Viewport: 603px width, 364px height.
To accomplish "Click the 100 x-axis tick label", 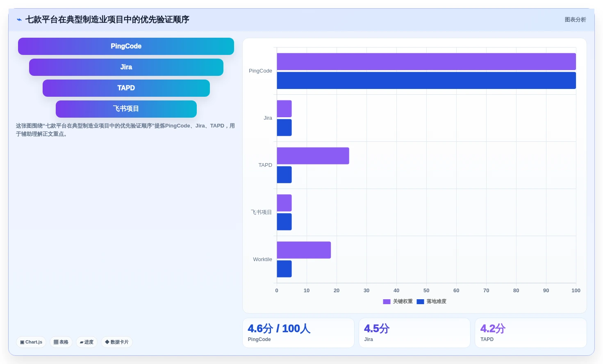I will click(x=576, y=291).
